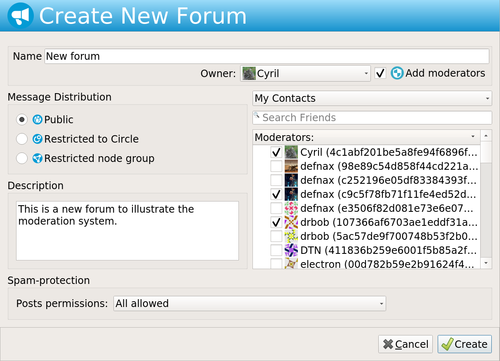The height and width of the screenshot is (361, 500).
Task: Open the Posts permissions dropdown
Action: pyautogui.click(x=249, y=303)
